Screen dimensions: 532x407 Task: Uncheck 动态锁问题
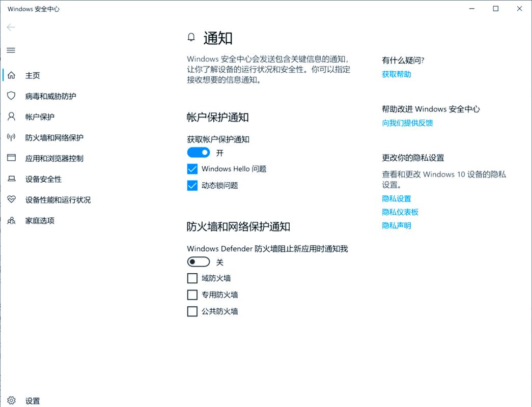click(x=192, y=185)
